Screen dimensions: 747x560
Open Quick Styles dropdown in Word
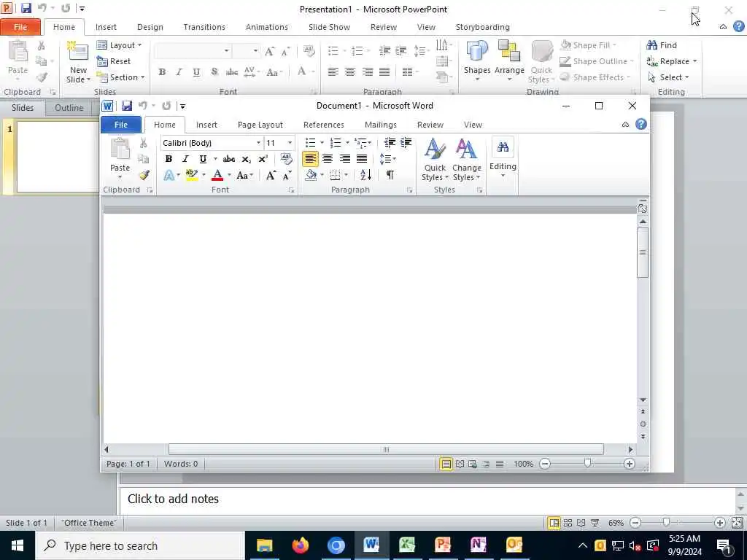click(435, 160)
